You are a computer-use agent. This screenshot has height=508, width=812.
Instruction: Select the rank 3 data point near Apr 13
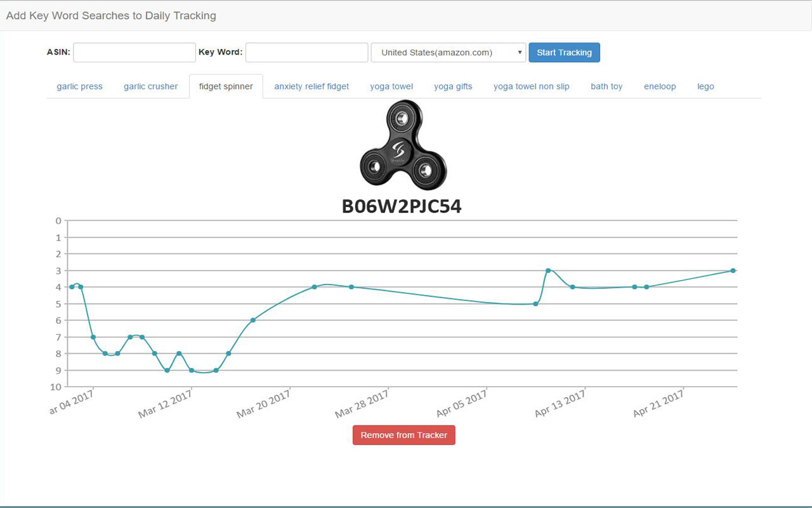click(x=547, y=270)
